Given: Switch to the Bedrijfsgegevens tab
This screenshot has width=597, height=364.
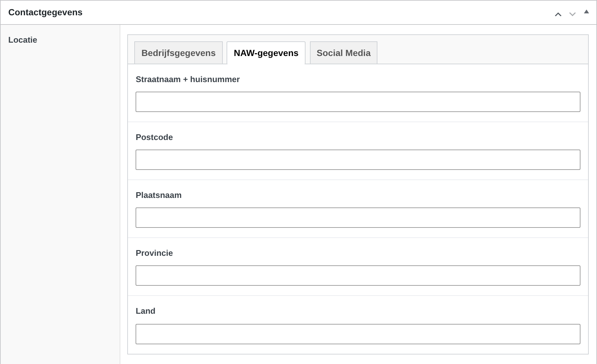Looking at the screenshot, I should (179, 53).
